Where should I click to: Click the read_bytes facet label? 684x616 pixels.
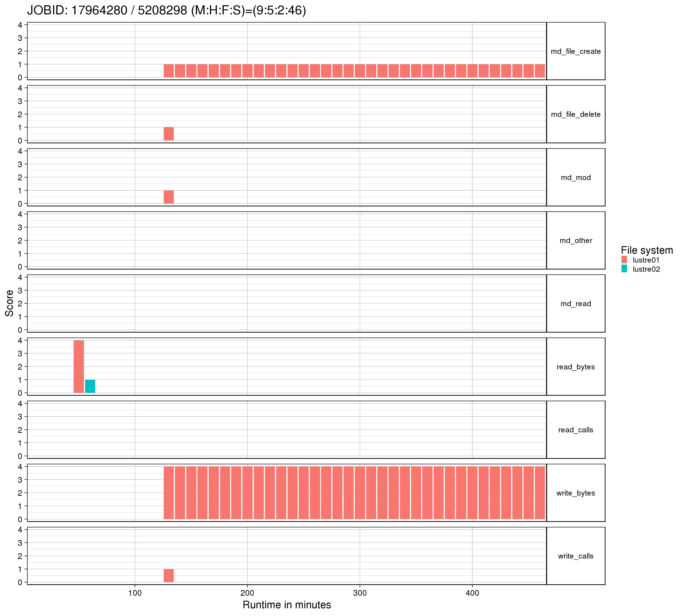tap(575, 367)
